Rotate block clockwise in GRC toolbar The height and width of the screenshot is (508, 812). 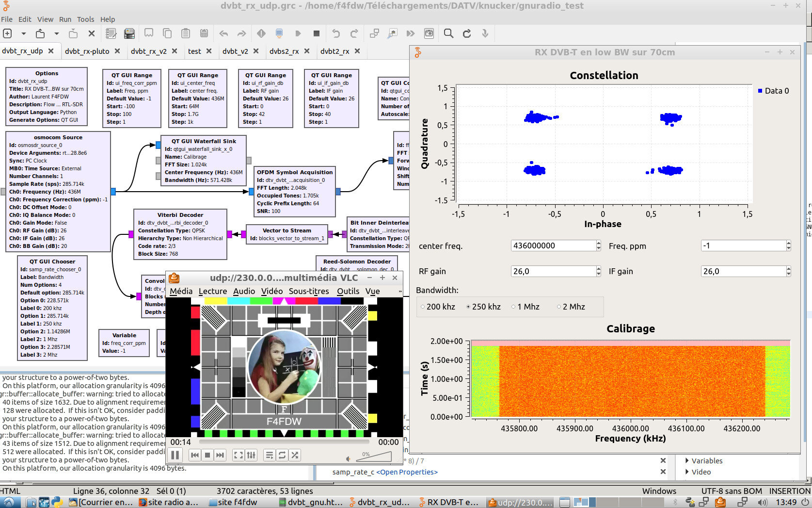pyautogui.click(x=354, y=33)
